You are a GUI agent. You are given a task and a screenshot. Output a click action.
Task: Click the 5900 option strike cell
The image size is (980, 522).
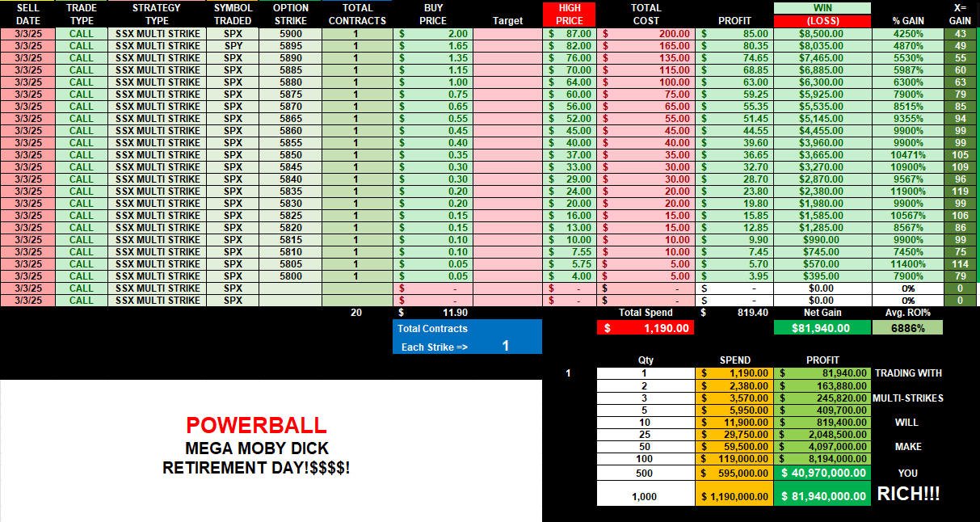point(291,34)
